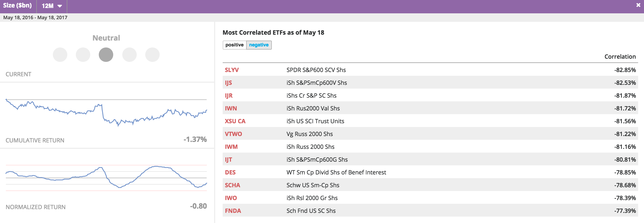
Task: Select the negative correlations tab
Action: [x=259, y=45]
